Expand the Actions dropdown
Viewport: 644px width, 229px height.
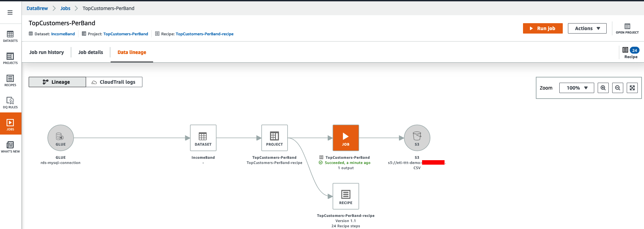point(587,28)
